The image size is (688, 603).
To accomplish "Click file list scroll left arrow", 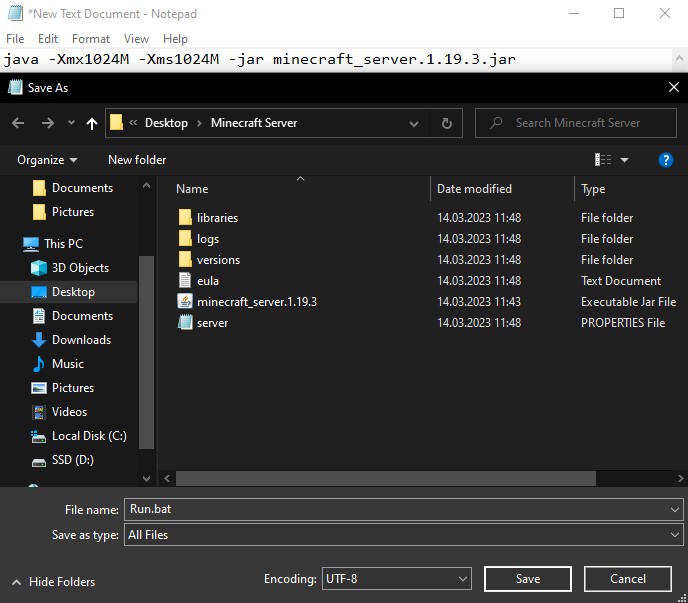I will (167, 478).
